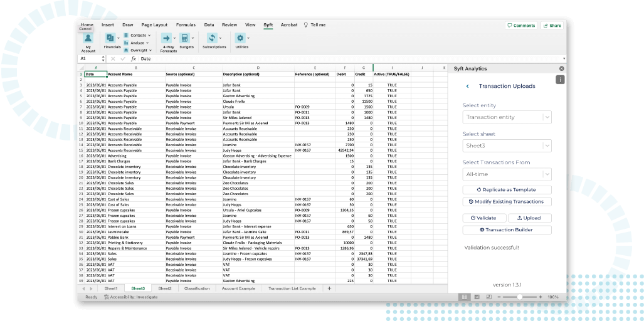Open the Budgets calculator icon
This screenshot has height=321, width=644.
click(184, 38)
